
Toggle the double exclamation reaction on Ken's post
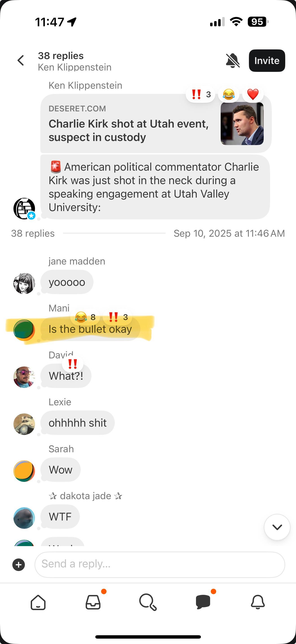click(x=200, y=94)
